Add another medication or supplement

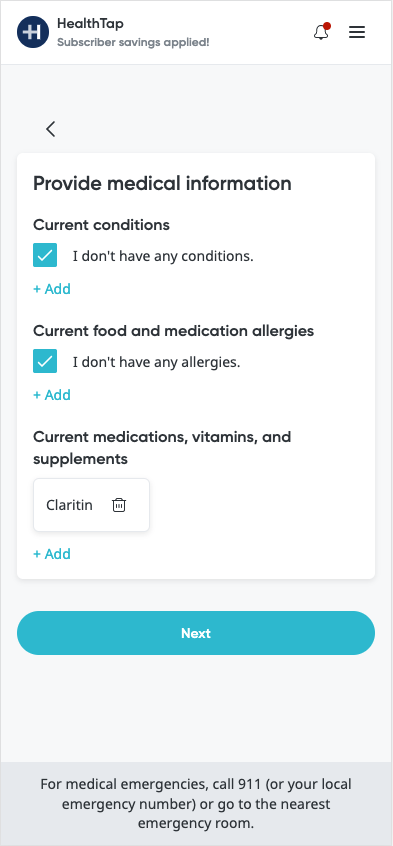(52, 554)
